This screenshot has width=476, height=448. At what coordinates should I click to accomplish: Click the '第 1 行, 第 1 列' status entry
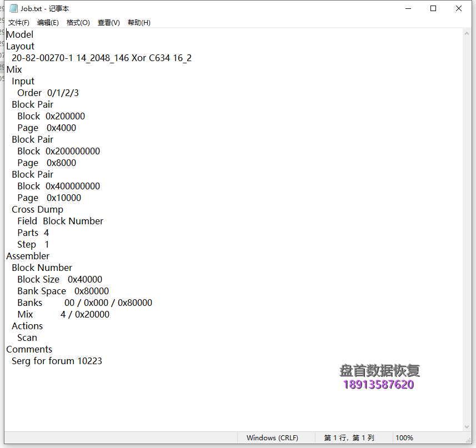349,437
